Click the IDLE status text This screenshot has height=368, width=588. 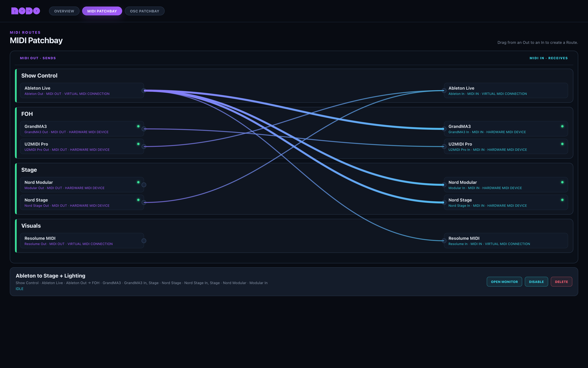tap(20, 289)
